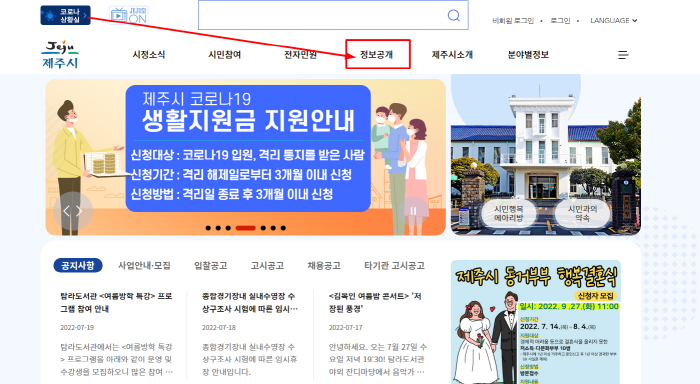
Task: Switch to the 입찰공고 tab
Action: coord(211,266)
